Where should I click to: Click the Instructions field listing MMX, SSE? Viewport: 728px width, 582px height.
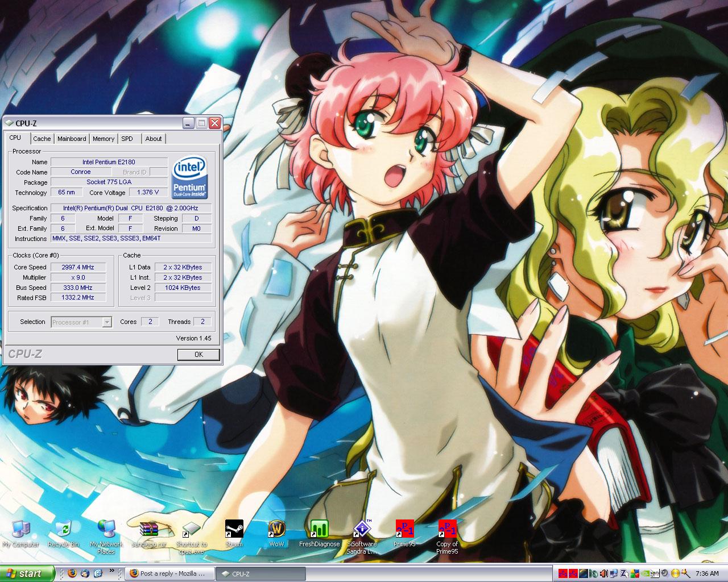point(131,238)
